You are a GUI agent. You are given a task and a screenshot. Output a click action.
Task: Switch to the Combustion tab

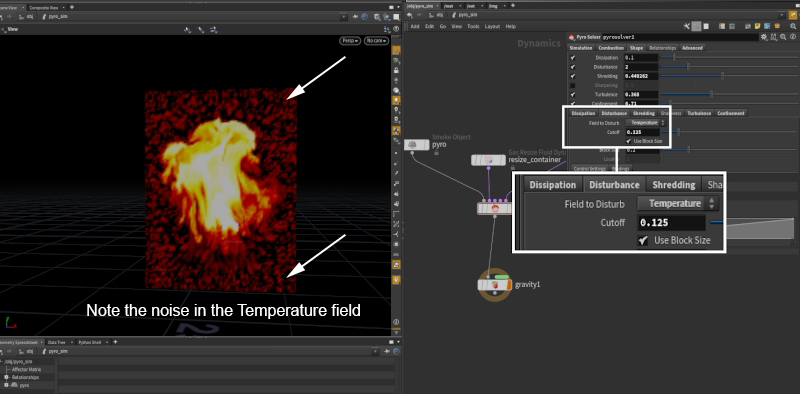[x=611, y=48]
